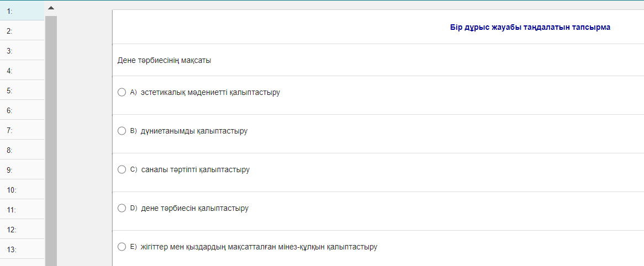644x266 pixels.
Task: Select answer B radio button
Action: point(122,131)
